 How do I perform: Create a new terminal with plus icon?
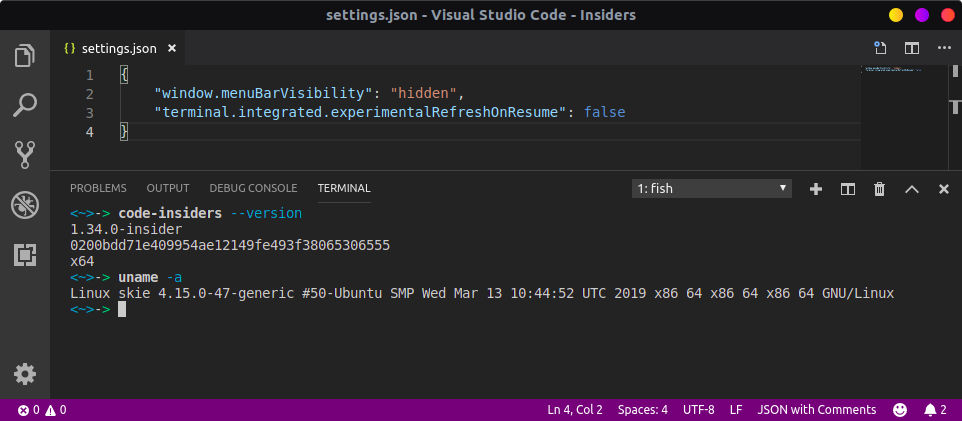point(816,189)
